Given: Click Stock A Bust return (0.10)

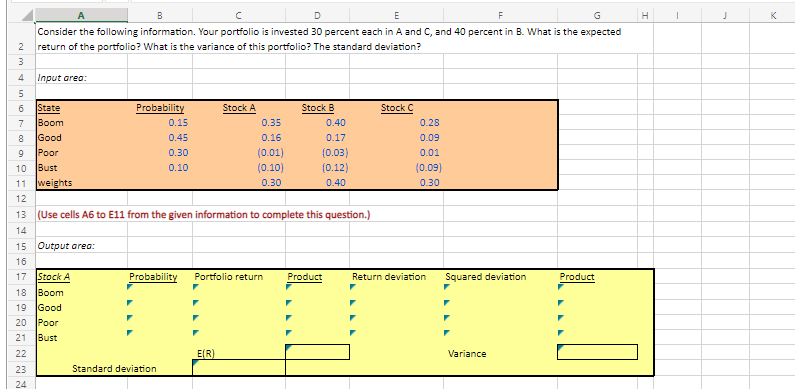Looking at the screenshot, I should tap(270, 167).
